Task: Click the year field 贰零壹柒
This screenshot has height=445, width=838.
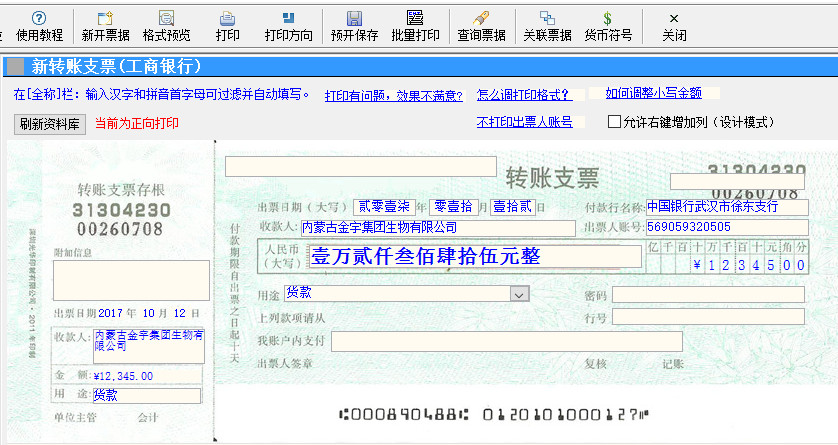Action: (384, 207)
